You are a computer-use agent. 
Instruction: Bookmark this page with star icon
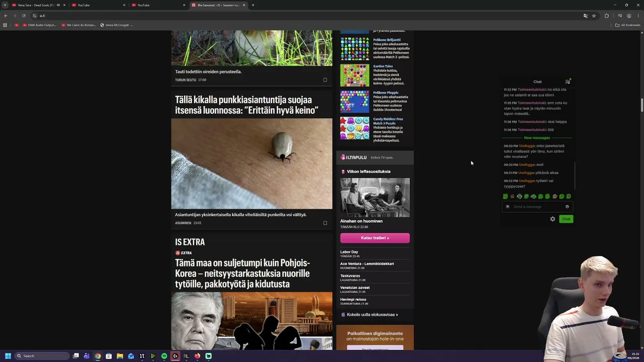[594, 16]
